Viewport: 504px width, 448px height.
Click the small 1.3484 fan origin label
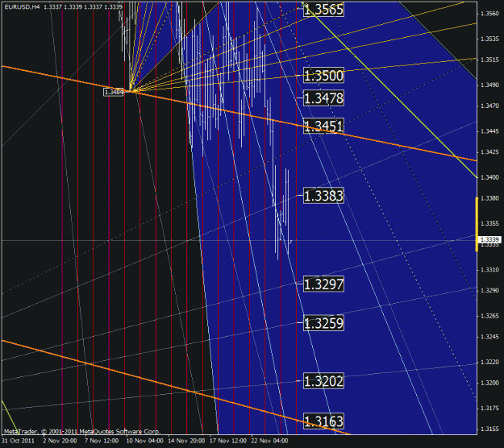coord(114,92)
